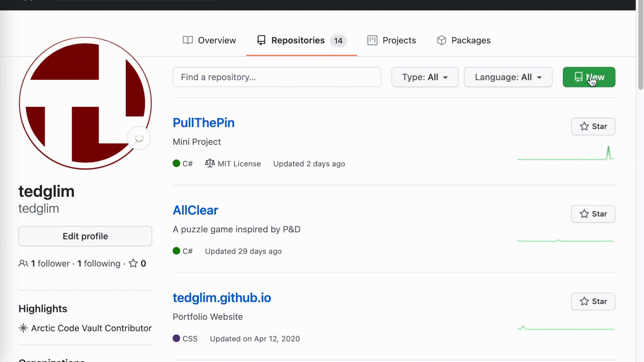Click the Overview book icon
This screenshot has width=644, height=362.
click(188, 40)
